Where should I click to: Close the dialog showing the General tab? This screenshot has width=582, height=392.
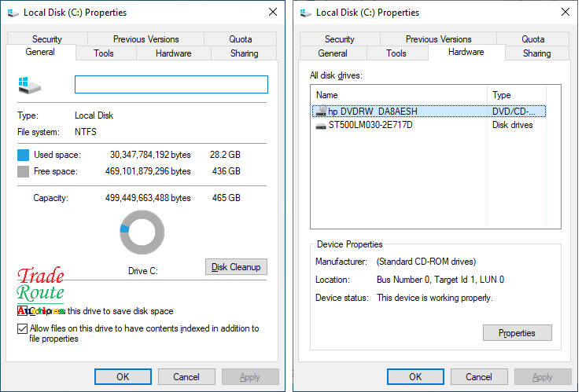tap(272, 13)
